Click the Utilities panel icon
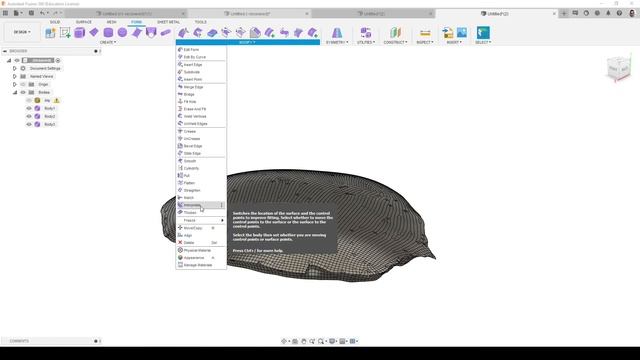The image size is (640, 360). click(x=366, y=33)
